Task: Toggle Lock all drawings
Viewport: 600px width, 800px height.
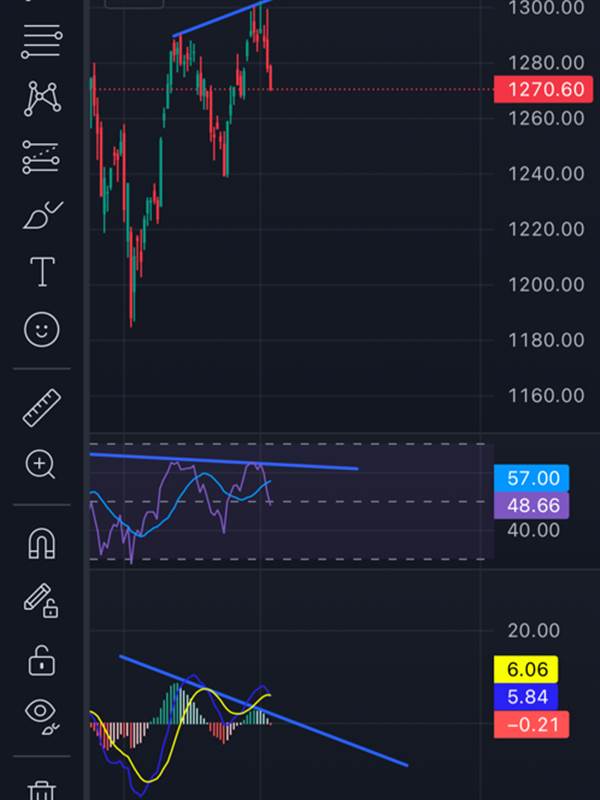Action: (x=41, y=660)
